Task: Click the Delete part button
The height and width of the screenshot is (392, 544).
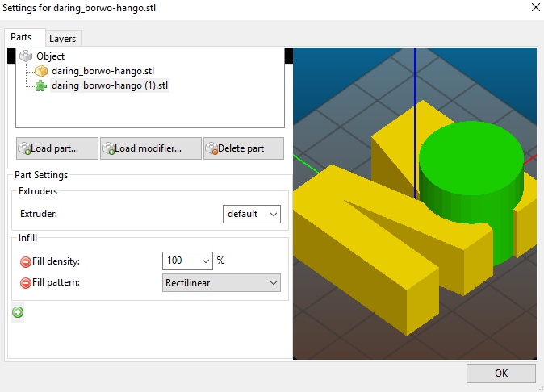Action: [x=244, y=148]
